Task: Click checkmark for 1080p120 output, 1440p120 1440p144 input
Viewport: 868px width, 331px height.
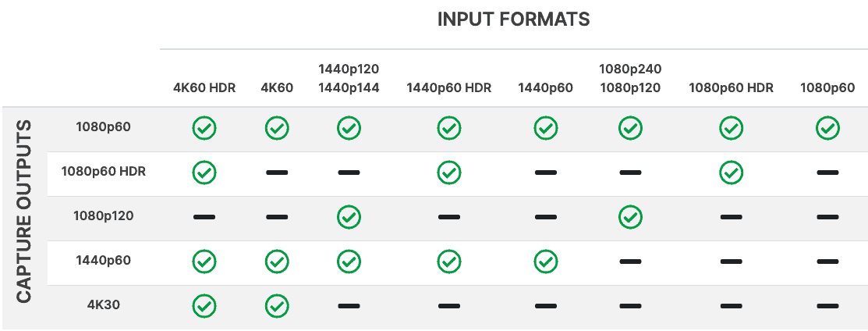Action: point(349,217)
